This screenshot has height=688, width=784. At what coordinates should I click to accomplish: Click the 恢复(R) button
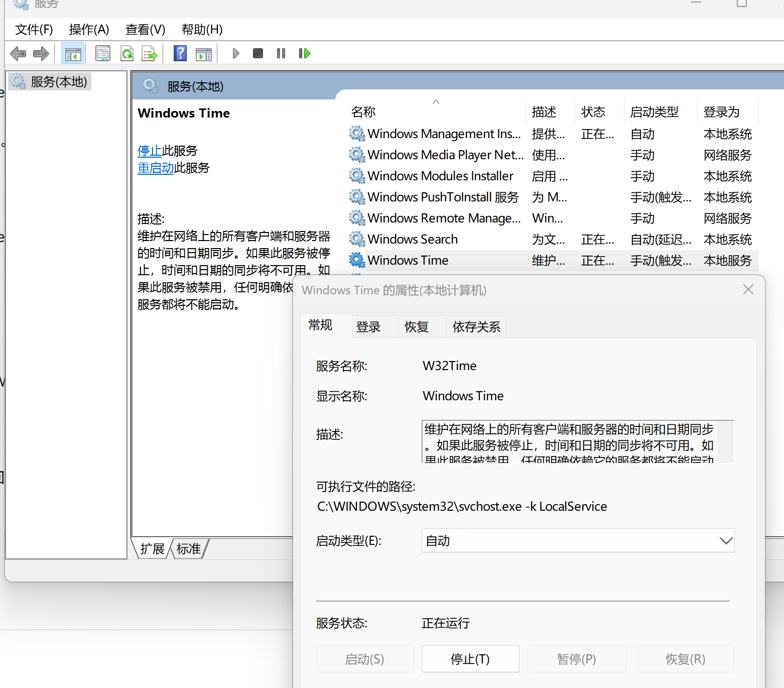point(686,659)
